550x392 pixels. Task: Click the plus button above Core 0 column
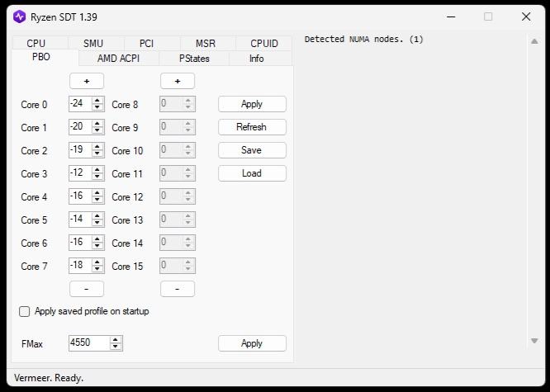(x=87, y=81)
